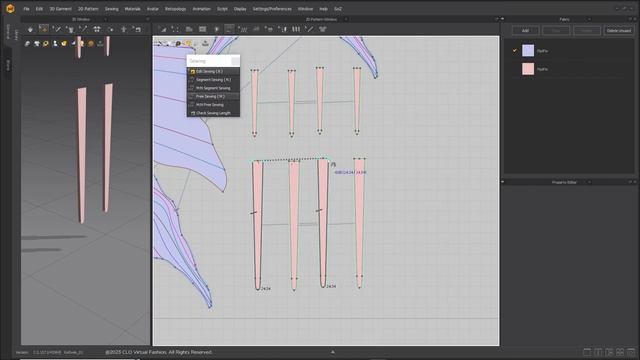Click the diagonal line icon in 2D toolbar
640x360 pixels.
click(x=310, y=29)
